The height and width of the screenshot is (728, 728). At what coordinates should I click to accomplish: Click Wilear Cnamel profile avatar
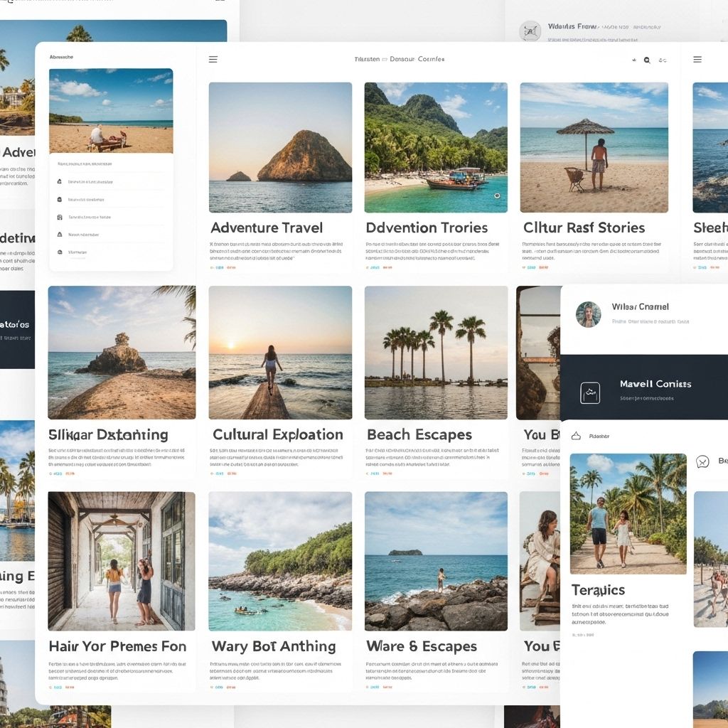(x=588, y=314)
